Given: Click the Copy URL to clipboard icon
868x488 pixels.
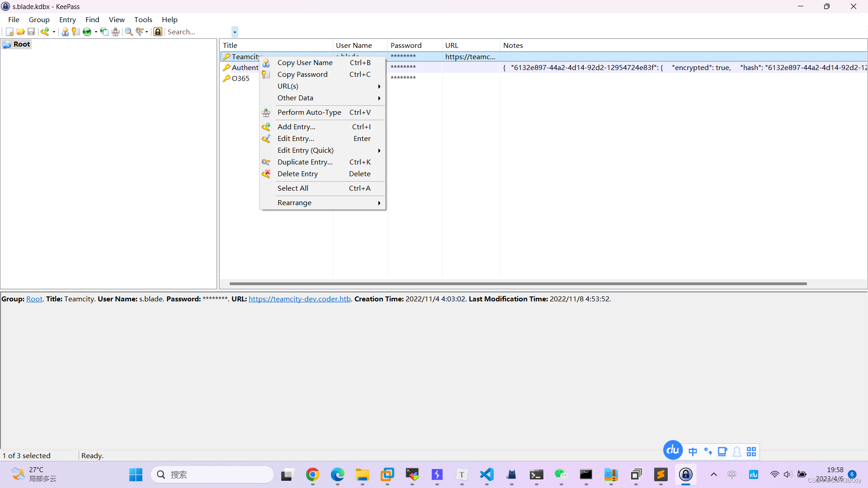Looking at the screenshot, I should point(104,32).
